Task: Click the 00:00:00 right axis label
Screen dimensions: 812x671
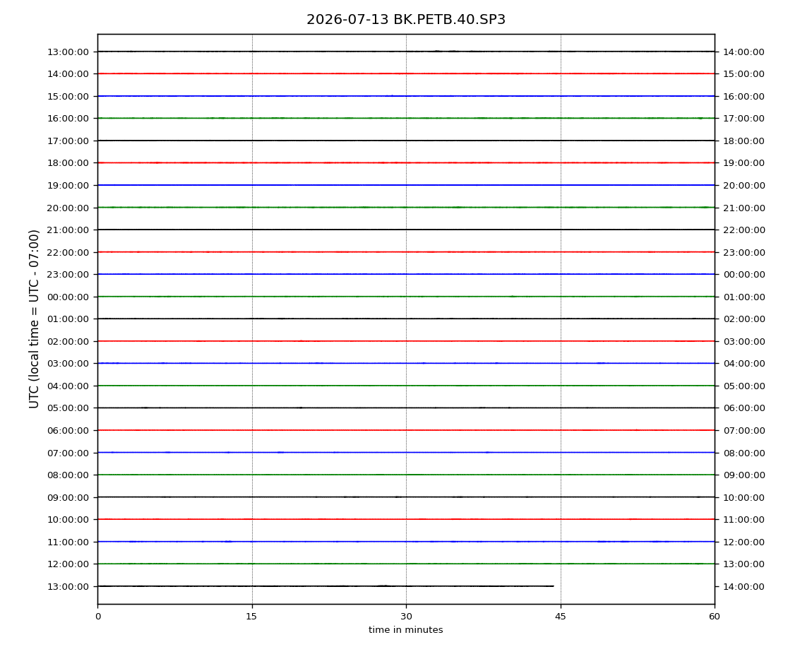Action: 744,275
